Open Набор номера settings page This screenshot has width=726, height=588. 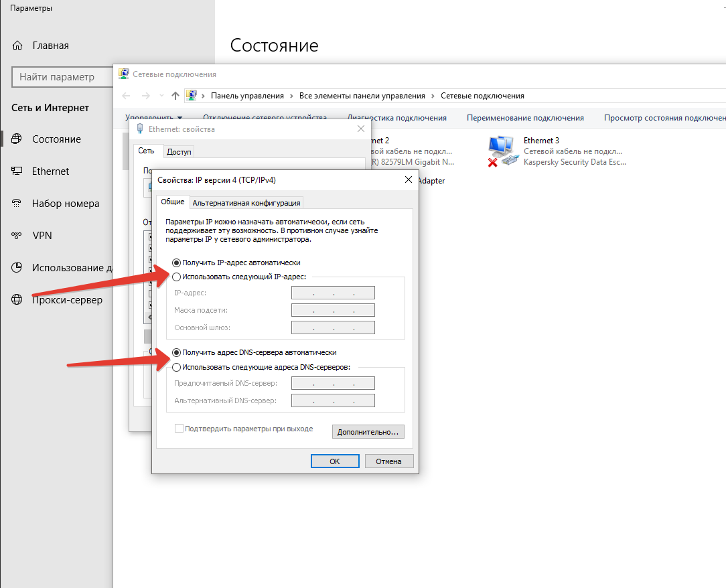[66, 203]
